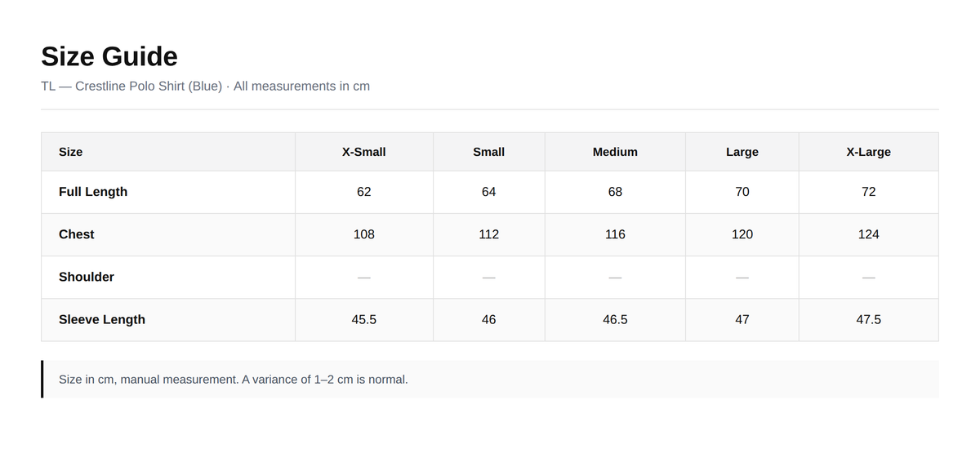Image resolution: width=980 pixels, height=449 pixels.
Task: Select the Medium column header
Action: (615, 152)
